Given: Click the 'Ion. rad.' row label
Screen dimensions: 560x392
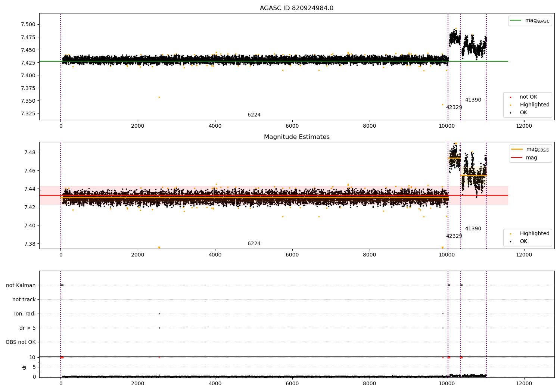Looking at the screenshot, I should (25, 314).
